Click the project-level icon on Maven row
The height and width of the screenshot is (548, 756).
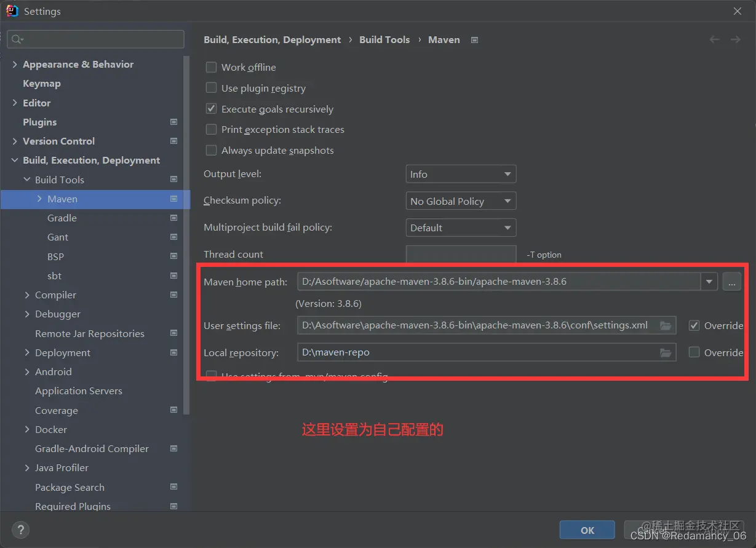click(x=174, y=199)
